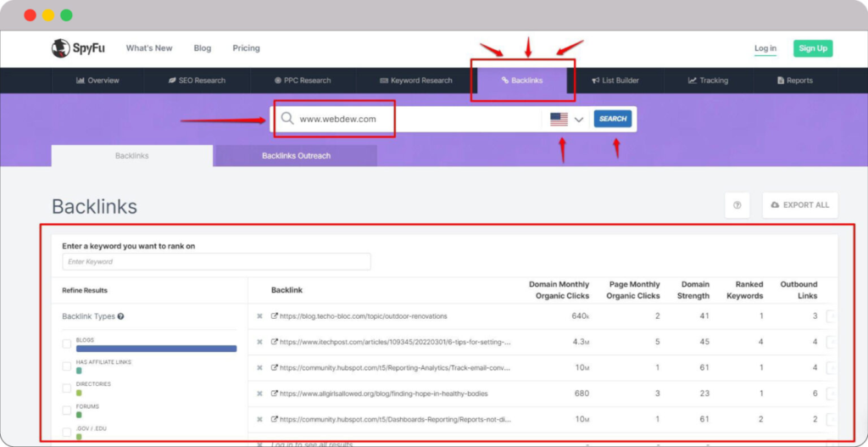Click the Refine Results heading

[x=85, y=290]
